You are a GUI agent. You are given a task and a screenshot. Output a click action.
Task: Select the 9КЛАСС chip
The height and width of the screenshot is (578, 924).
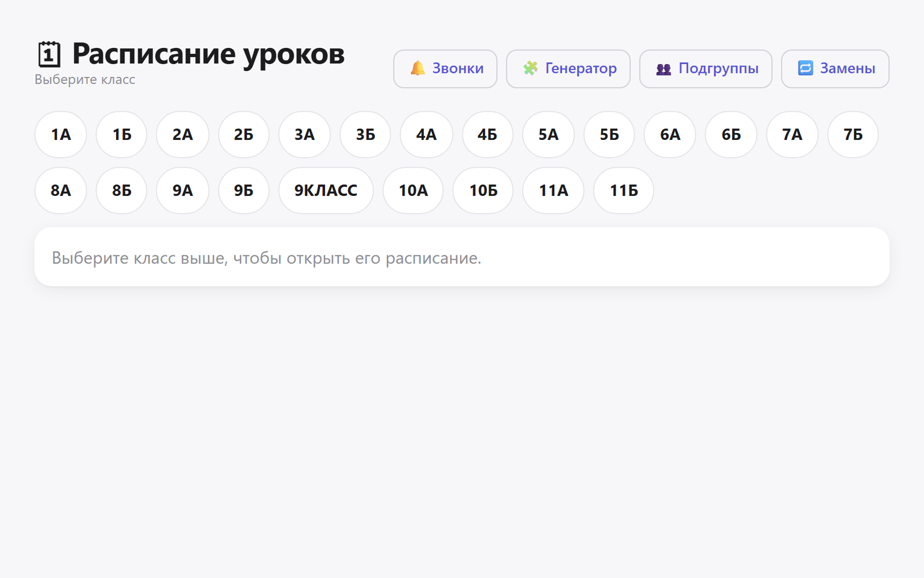click(326, 191)
